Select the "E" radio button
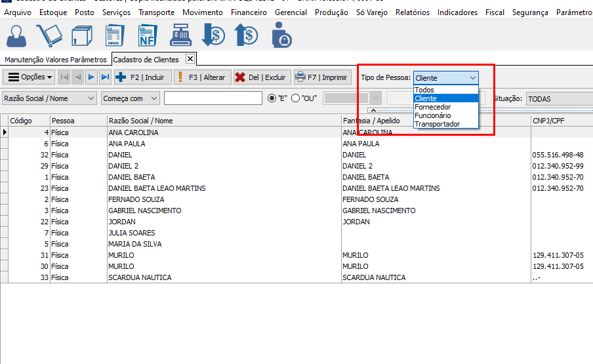The image size is (593, 364). [272, 98]
